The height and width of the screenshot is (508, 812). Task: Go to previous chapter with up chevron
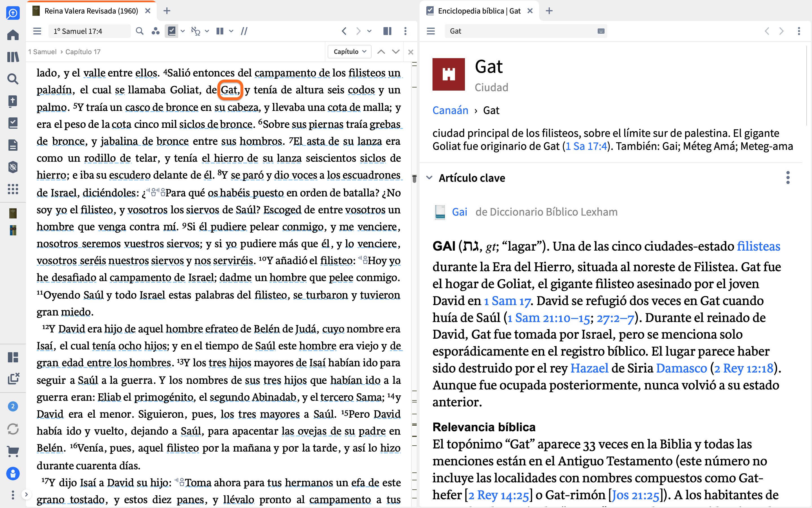tap(381, 52)
